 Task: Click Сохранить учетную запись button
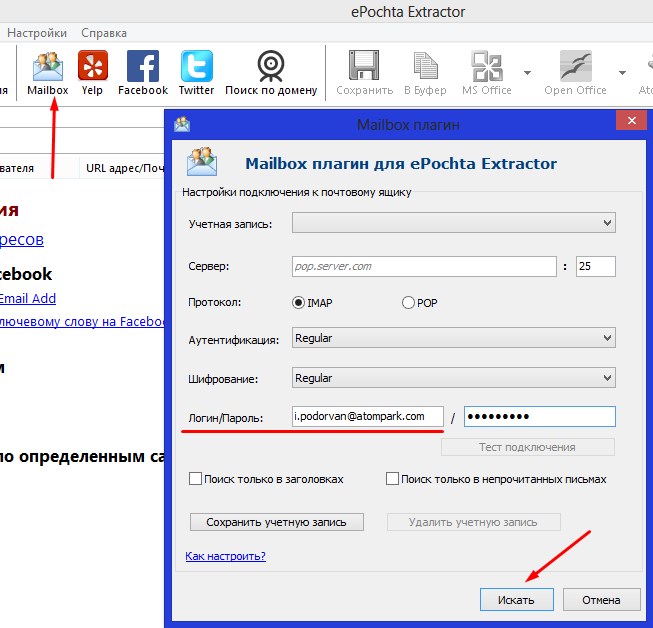tap(277, 522)
